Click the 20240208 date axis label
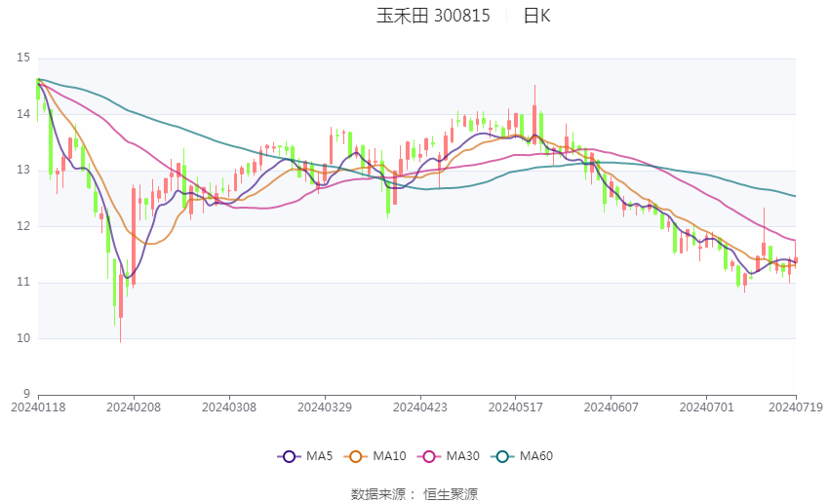Image resolution: width=829 pixels, height=504 pixels. click(x=134, y=407)
